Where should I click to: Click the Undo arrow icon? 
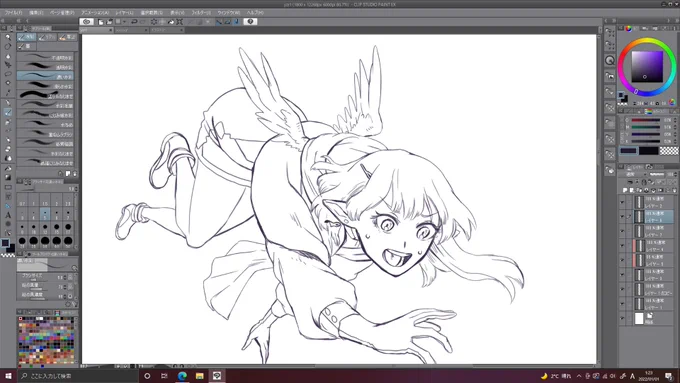134,21
